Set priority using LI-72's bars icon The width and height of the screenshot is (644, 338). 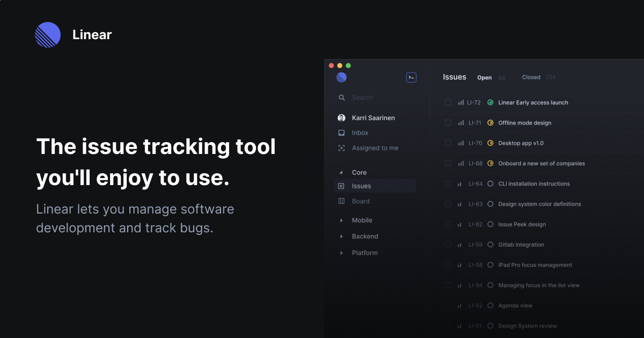[461, 102]
